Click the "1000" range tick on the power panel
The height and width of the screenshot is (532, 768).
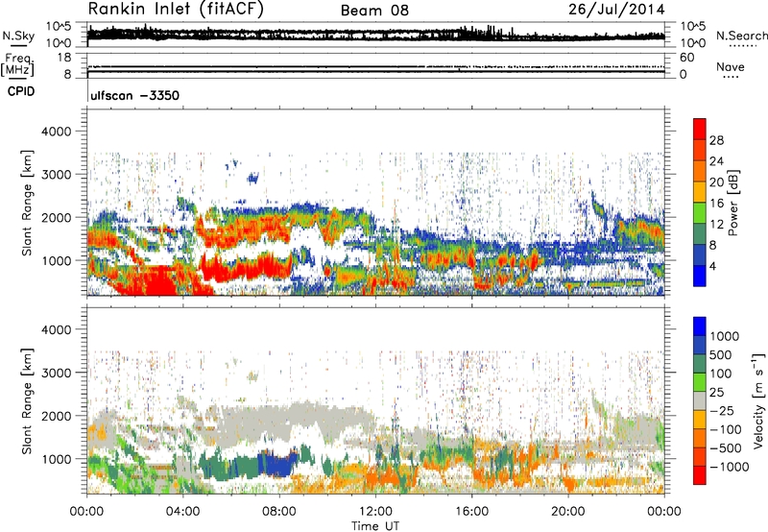[56, 260]
